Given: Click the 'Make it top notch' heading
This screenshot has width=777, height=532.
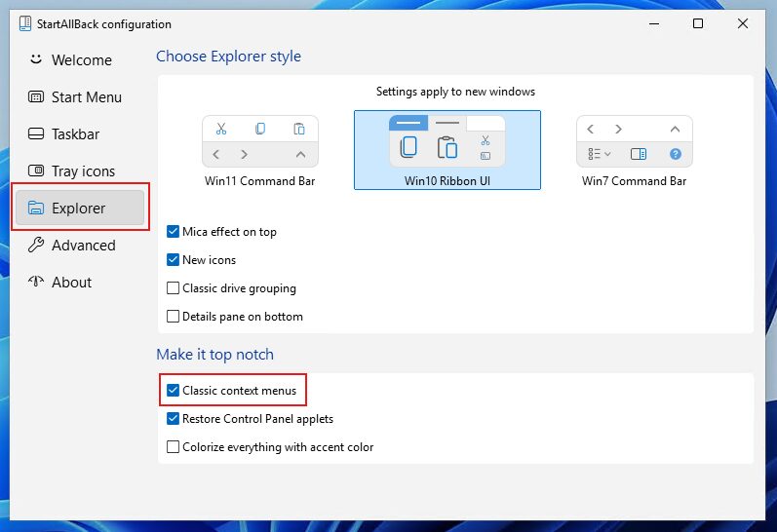Looking at the screenshot, I should pyautogui.click(x=215, y=355).
